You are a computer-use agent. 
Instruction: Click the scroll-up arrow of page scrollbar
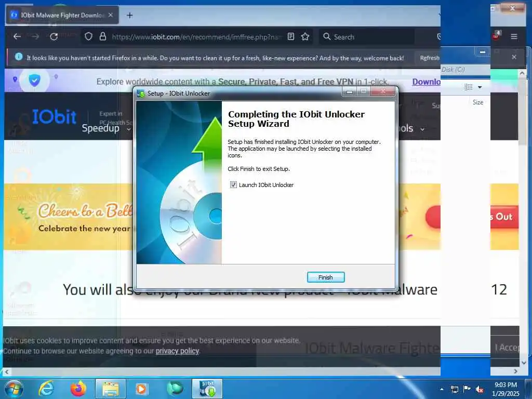coord(522,73)
